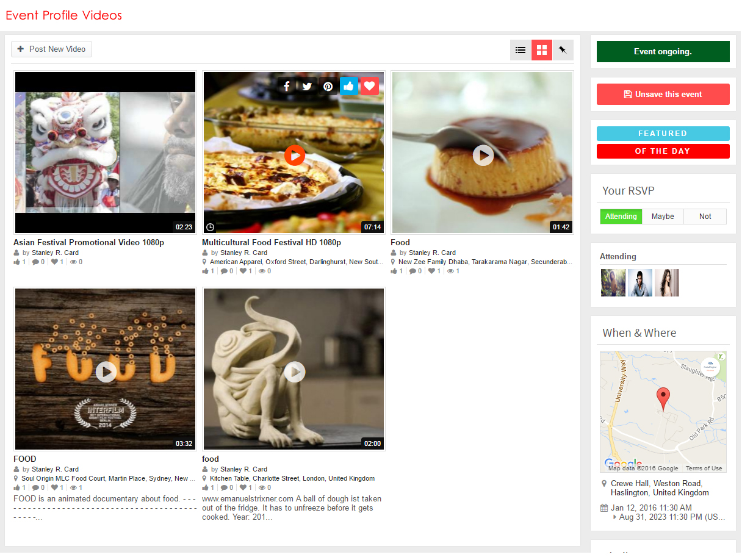742x560 pixels.
Task: Unsave this event
Action: tap(663, 95)
